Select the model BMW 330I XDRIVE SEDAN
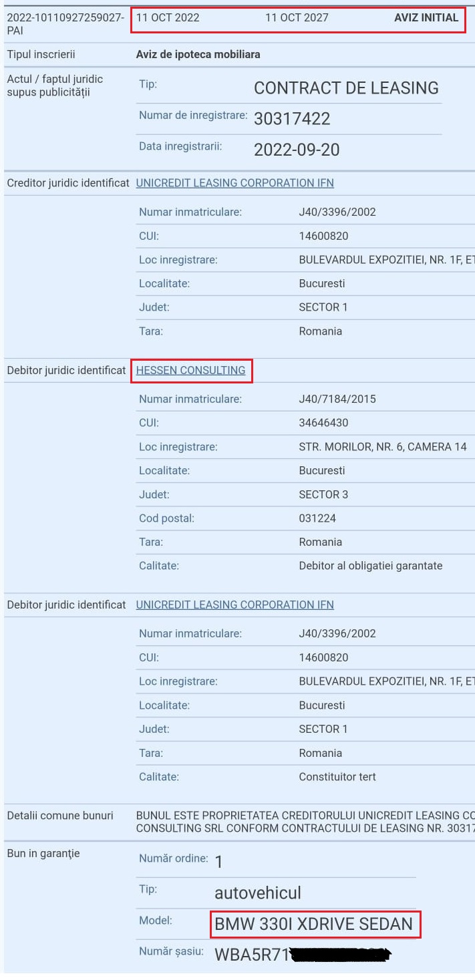Image resolution: width=475 pixels, height=980 pixels. [313, 925]
